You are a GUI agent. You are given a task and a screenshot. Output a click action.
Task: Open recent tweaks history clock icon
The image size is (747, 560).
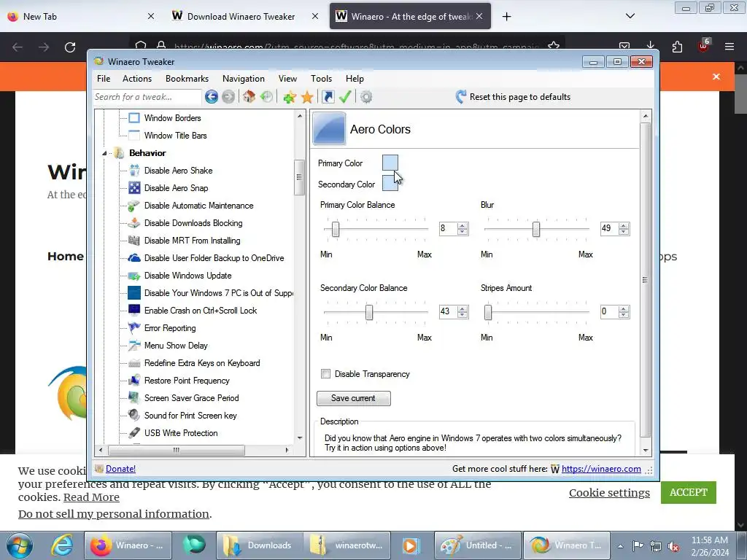[x=267, y=97]
